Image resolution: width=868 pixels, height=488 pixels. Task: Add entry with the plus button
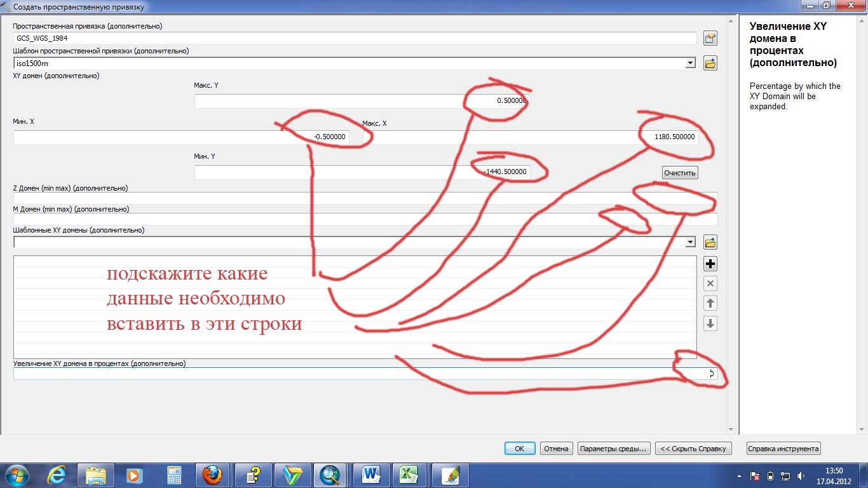(x=710, y=264)
